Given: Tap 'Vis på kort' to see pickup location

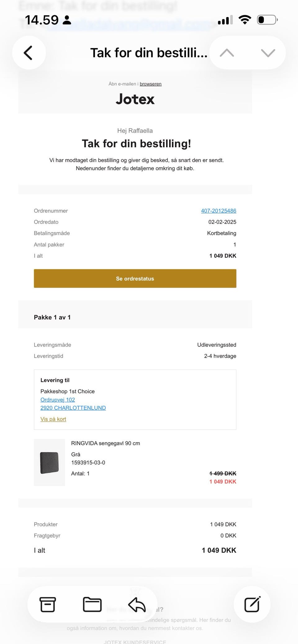Looking at the screenshot, I should click(x=53, y=419).
